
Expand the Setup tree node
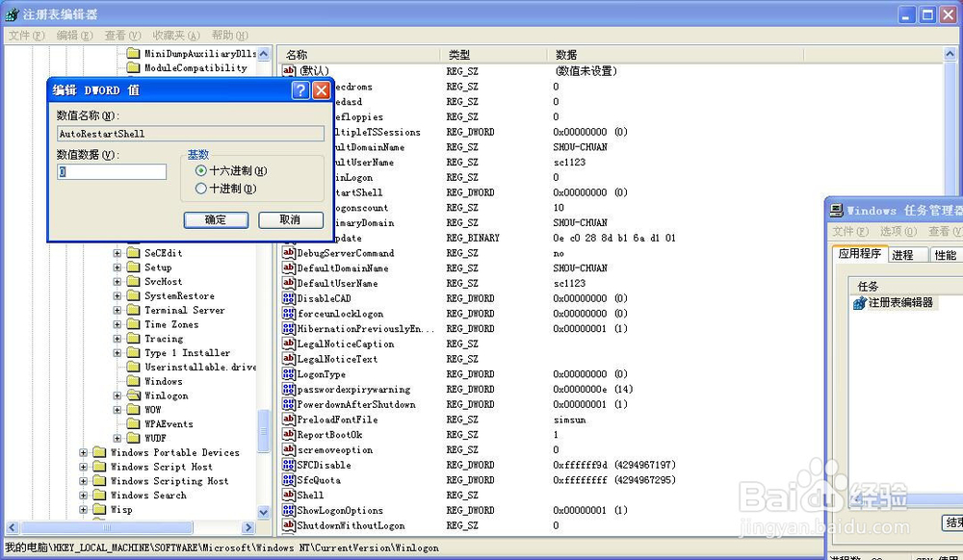coord(117,267)
